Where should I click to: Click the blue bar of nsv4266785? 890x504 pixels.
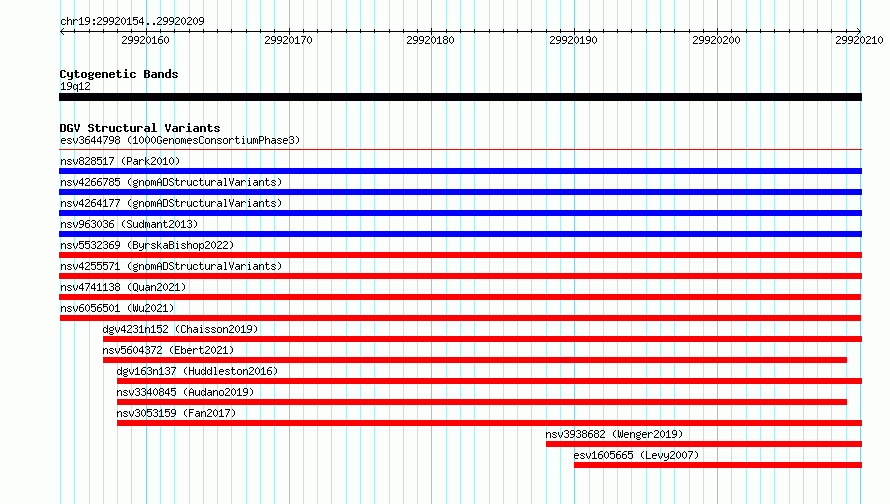(460, 192)
